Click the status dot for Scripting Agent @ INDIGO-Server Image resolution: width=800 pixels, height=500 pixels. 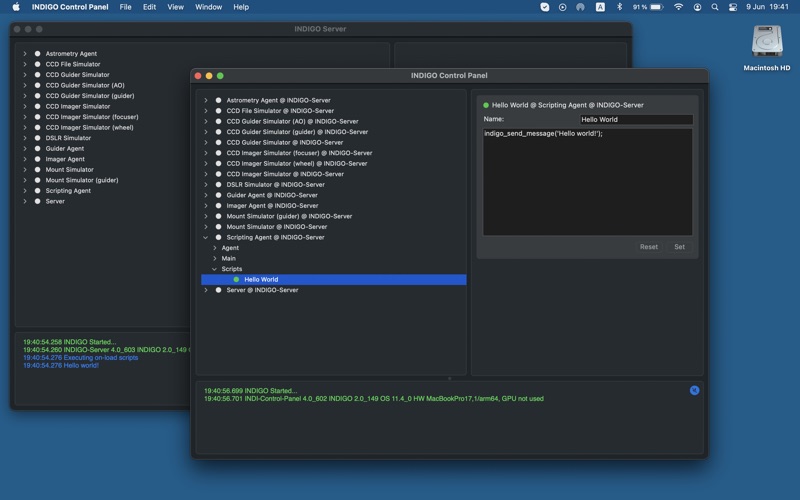coord(218,237)
